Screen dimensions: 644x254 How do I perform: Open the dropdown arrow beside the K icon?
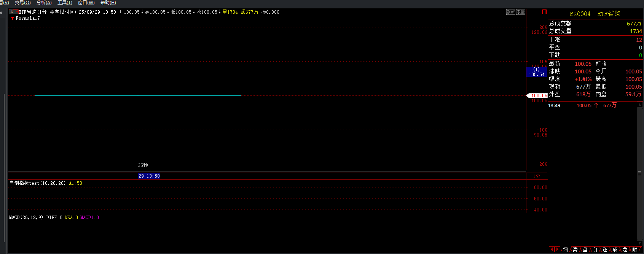click(16, 12)
